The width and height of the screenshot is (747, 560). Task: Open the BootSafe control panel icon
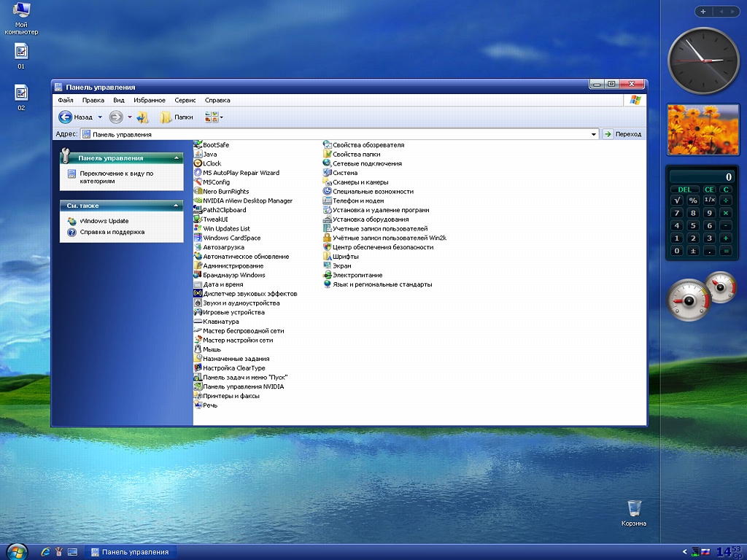198,145
